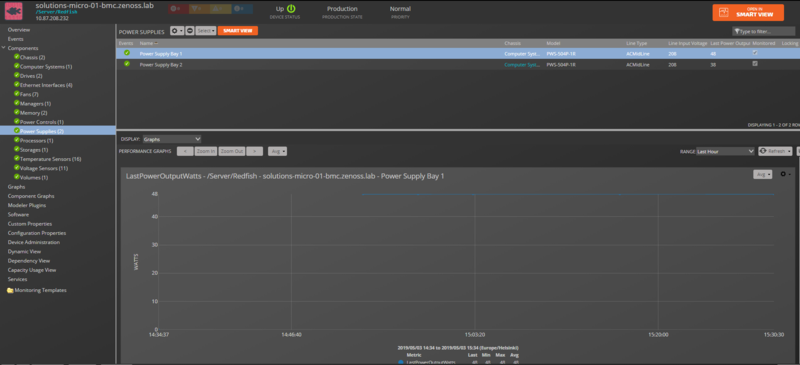The width and height of the screenshot is (800, 365).
Task: Select Temperature Sensors (16) component
Action: (51, 159)
